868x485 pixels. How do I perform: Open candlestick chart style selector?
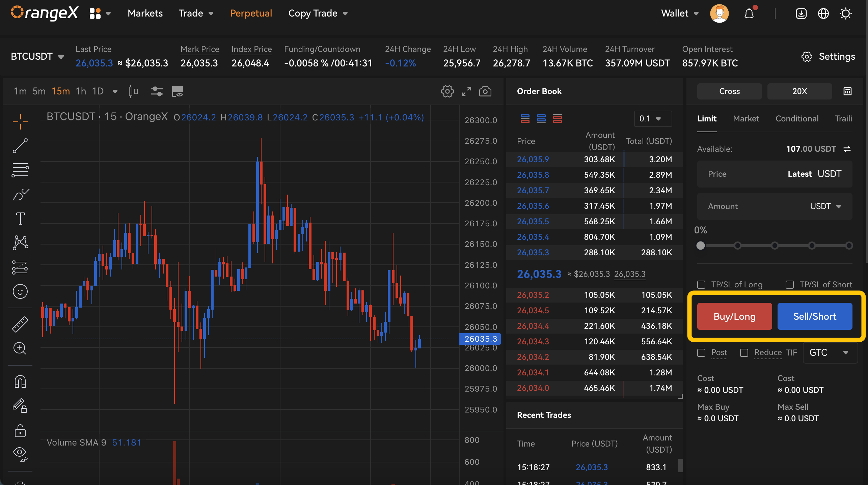pos(133,91)
